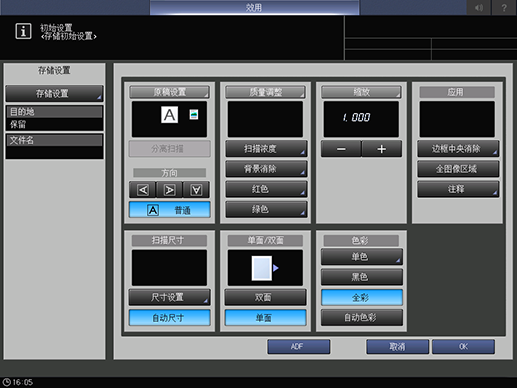
Task: Choose 全彩 full color mode
Action: coord(362,297)
